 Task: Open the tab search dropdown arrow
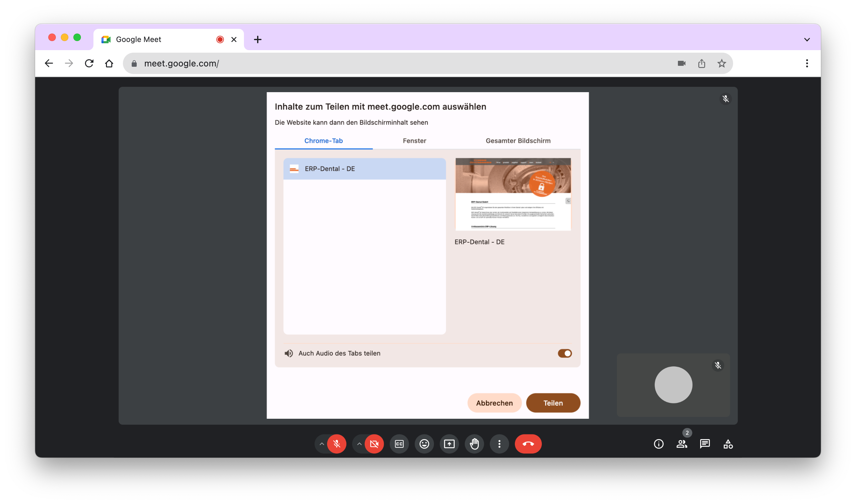pos(807,39)
